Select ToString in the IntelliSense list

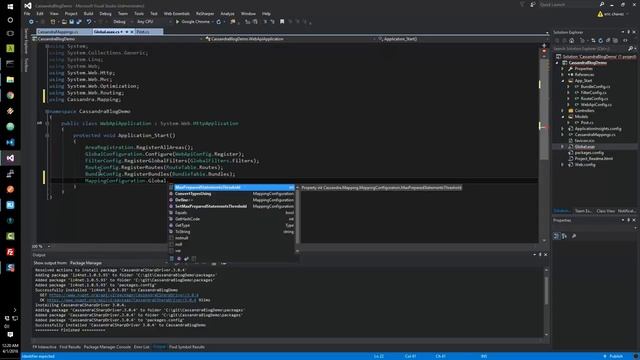231,231
